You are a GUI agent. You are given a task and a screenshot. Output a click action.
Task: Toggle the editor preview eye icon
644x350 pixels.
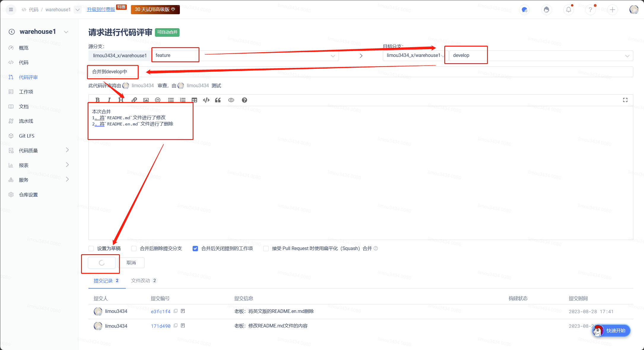[x=231, y=100]
